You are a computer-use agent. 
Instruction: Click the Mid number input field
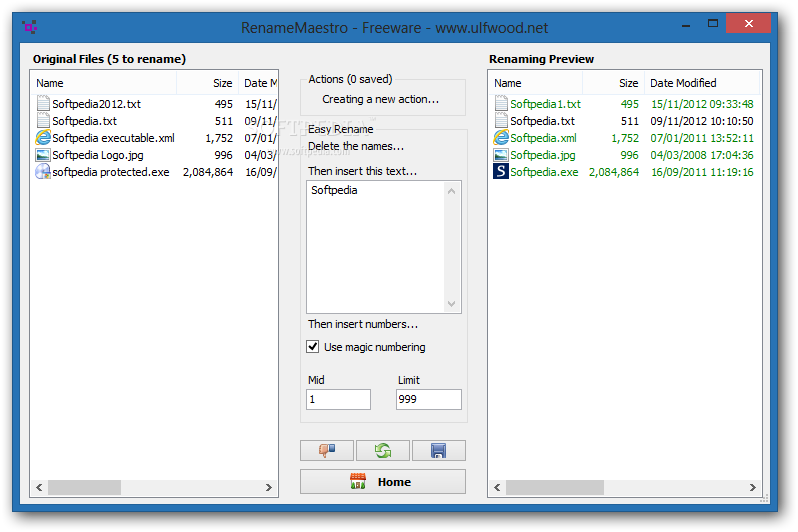tap(338, 400)
